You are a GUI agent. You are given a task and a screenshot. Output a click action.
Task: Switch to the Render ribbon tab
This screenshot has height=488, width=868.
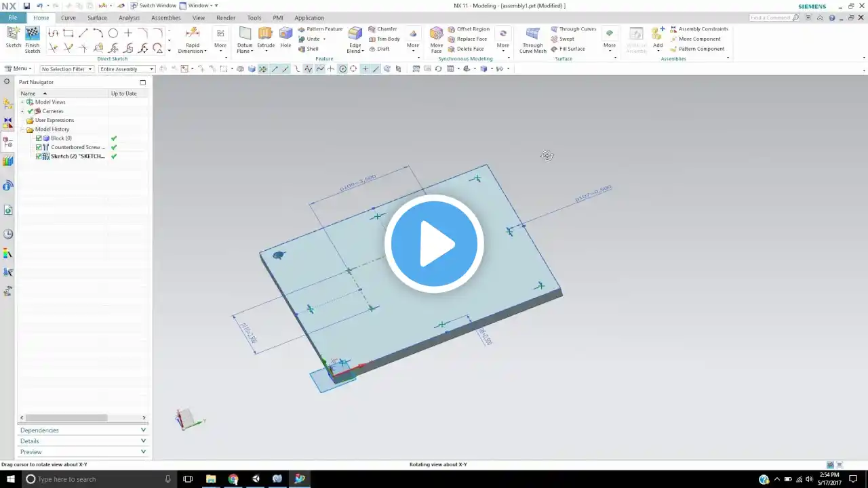pyautogui.click(x=226, y=18)
